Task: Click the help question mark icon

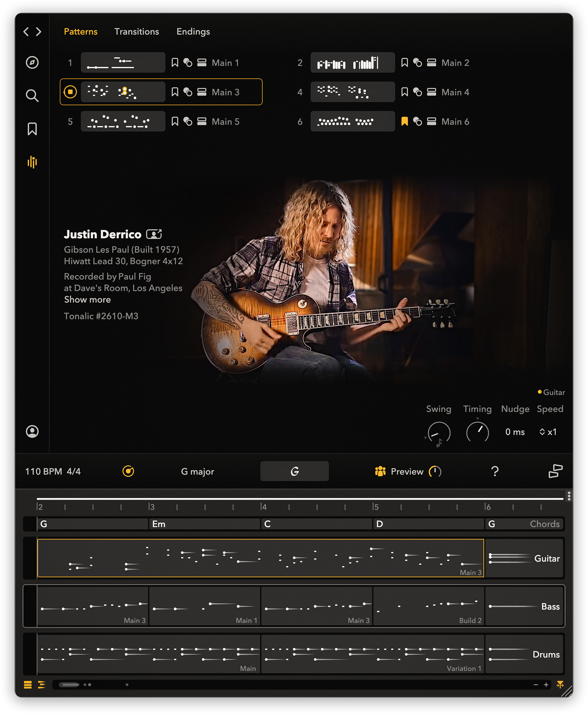Action: tap(495, 471)
